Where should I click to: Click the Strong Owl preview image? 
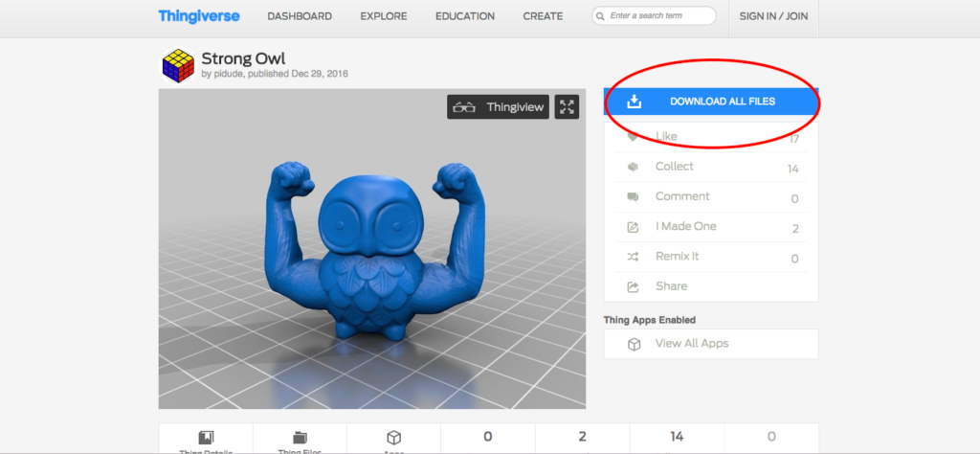(x=372, y=249)
